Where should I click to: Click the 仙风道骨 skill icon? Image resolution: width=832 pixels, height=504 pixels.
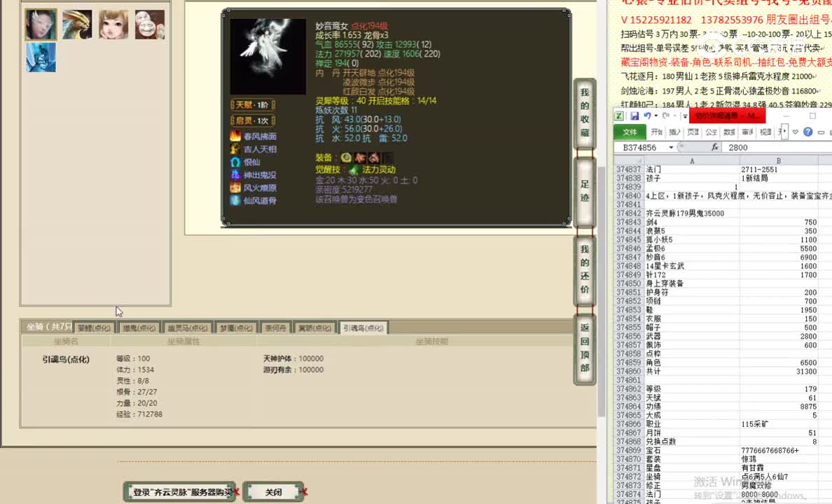pyautogui.click(x=235, y=200)
